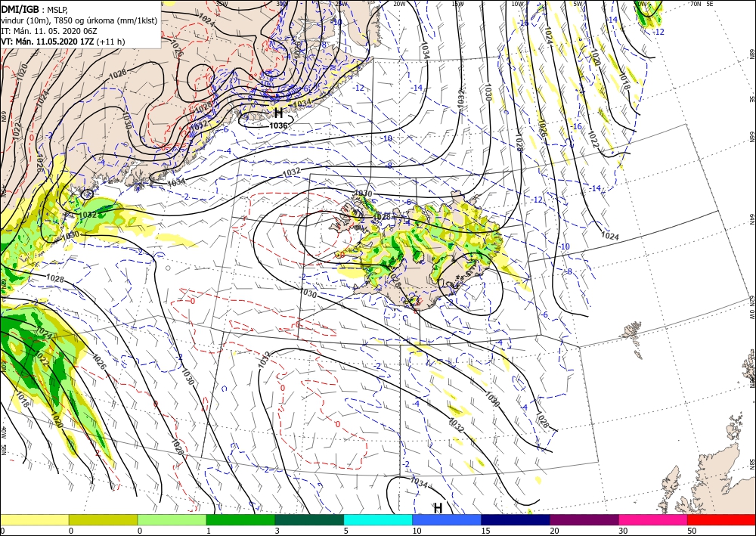Select the dark teal 3 mm legend swatch

(309, 519)
